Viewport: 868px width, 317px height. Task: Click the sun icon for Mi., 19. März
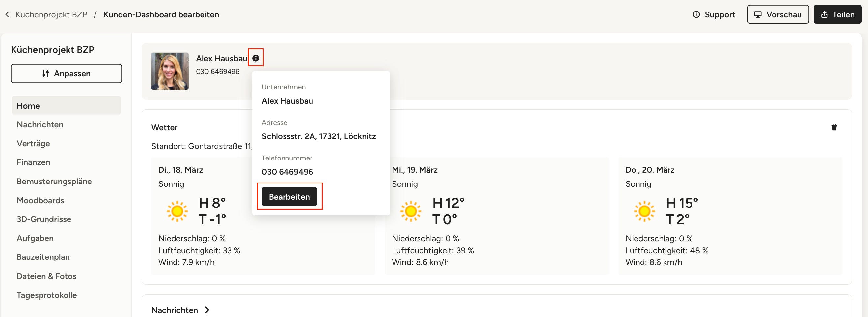pyautogui.click(x=410, y=211)
